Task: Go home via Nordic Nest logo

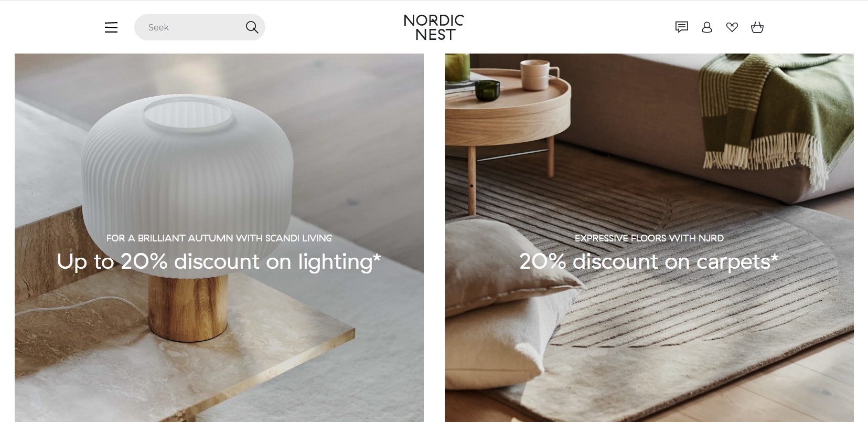Action: point(434,27)
